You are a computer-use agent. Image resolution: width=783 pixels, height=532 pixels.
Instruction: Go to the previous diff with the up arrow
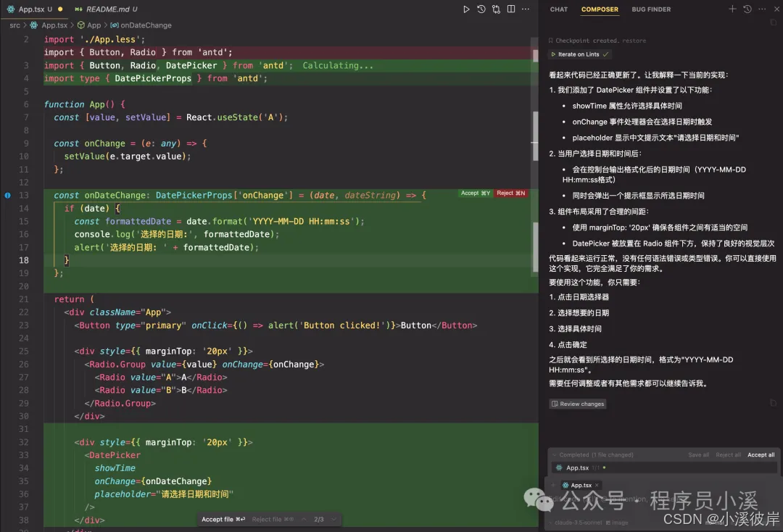304,519
